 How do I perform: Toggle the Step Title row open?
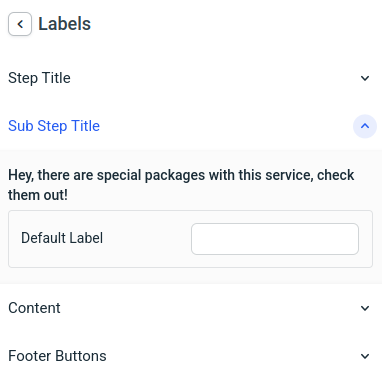pos(191,78)
